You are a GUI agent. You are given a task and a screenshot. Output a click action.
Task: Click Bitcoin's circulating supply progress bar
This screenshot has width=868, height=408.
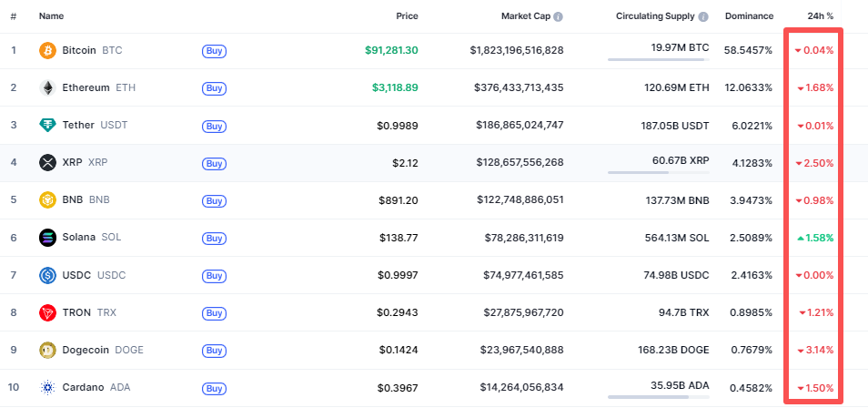tap(657, 60)
